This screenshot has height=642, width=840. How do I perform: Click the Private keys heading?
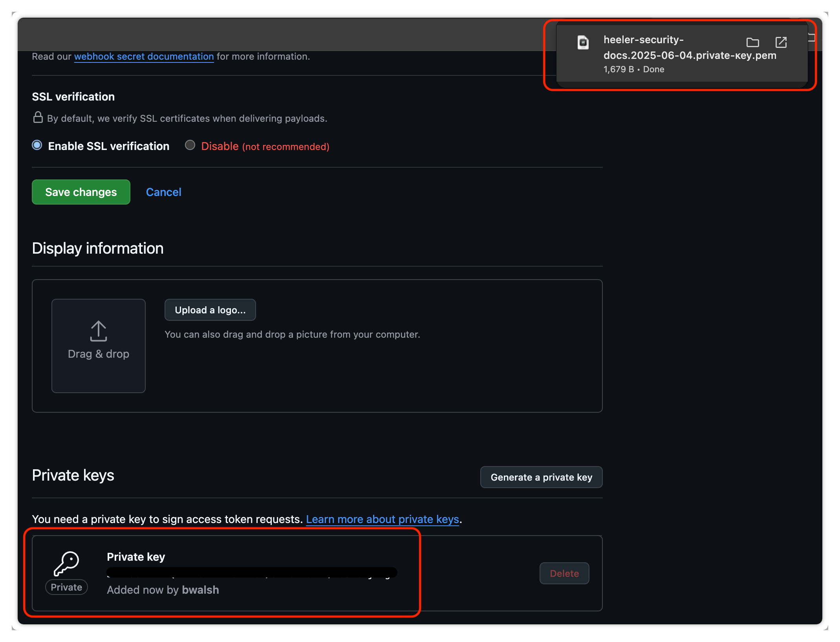coord(73,475)
